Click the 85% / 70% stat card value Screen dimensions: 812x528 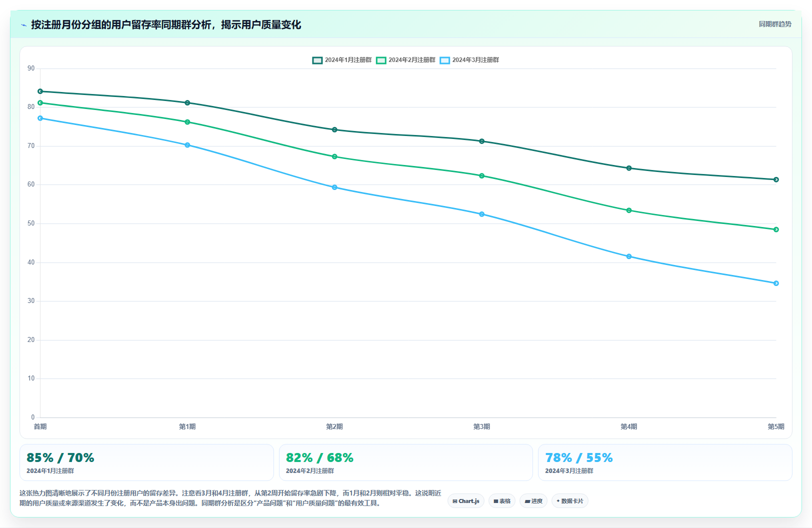pos(60,458)
